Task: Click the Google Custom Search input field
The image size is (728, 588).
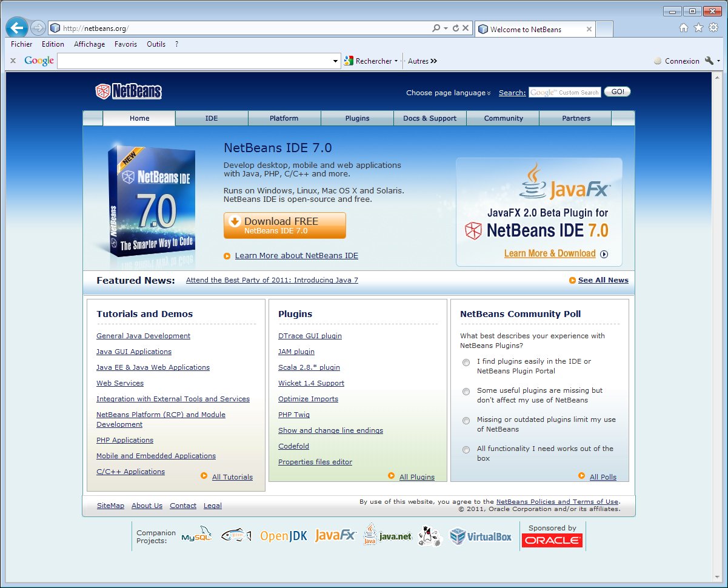Action: (x=564, y=92)
